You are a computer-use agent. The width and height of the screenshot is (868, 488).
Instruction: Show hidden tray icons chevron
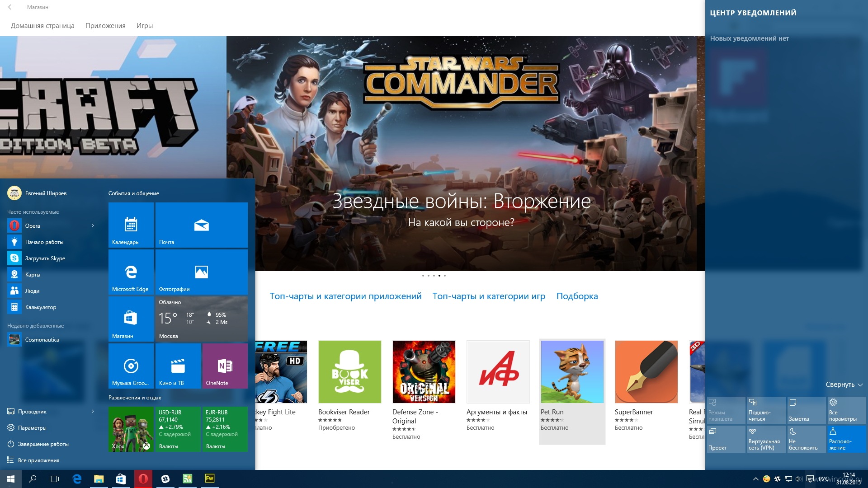click(x=755, y=479)
